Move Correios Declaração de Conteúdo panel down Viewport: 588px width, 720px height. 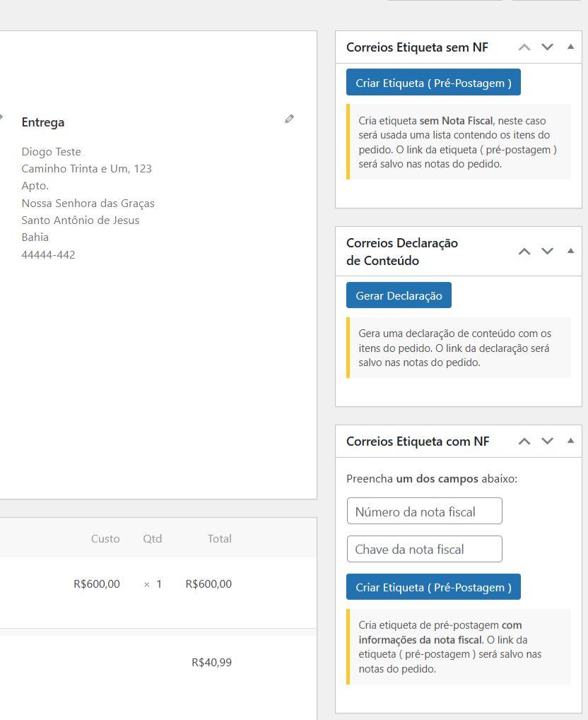(x=547, y=251)
